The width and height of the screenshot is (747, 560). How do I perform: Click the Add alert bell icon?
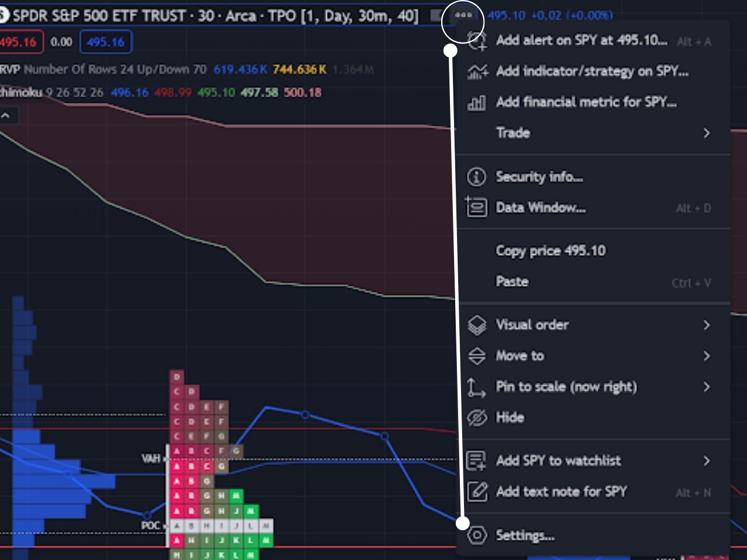pyautogui.click(x=477, y=41)
